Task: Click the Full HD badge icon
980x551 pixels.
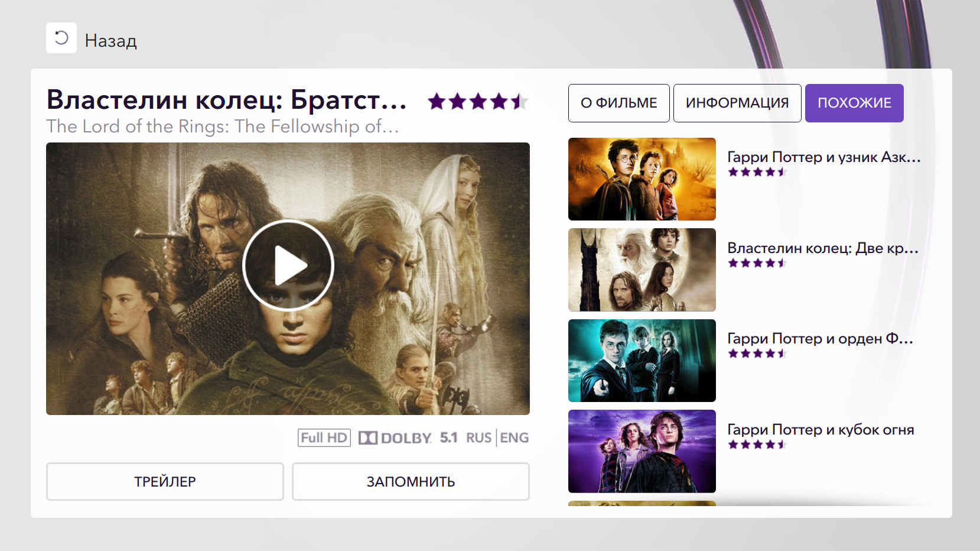Action: point(324,437)
